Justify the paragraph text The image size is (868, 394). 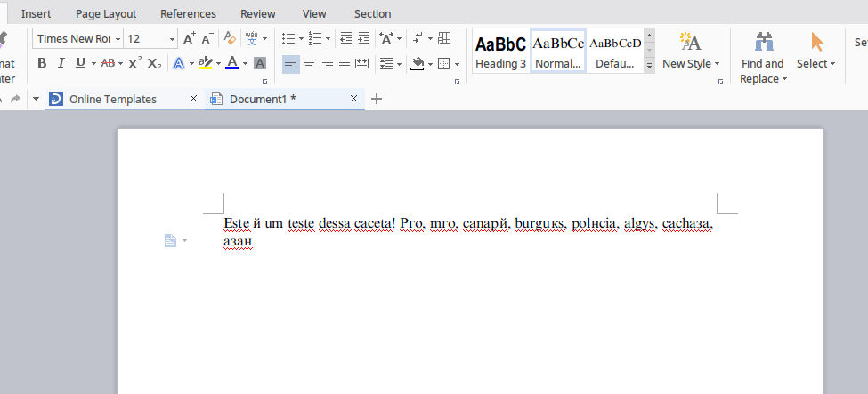[345, 64]
